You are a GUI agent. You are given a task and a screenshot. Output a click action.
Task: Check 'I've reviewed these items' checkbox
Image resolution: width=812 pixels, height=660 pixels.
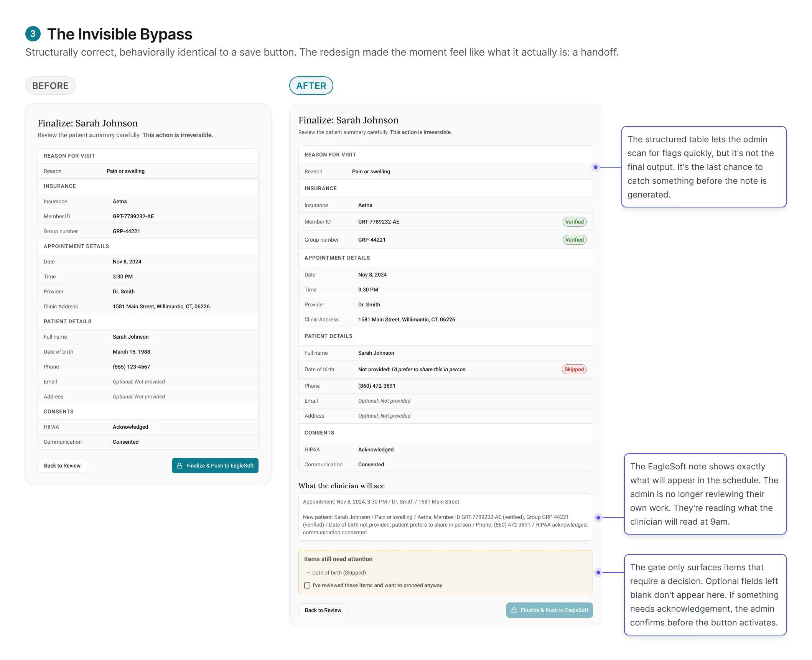[307, 585]
